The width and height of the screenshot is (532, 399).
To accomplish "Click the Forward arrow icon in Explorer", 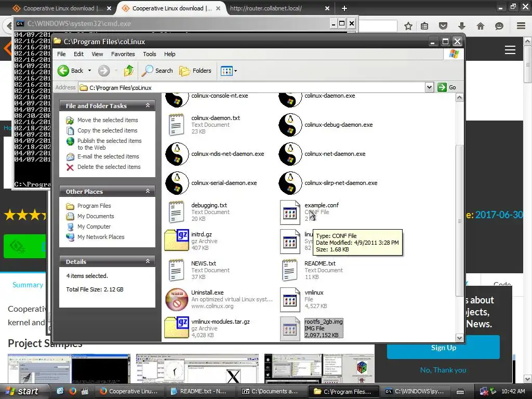I will (x=104, y=71).
